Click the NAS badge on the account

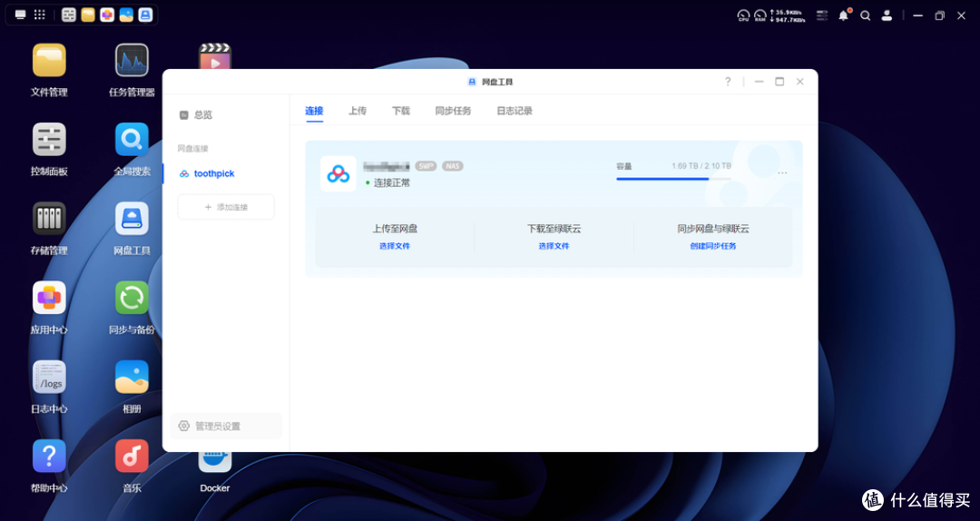click(453, 166)
